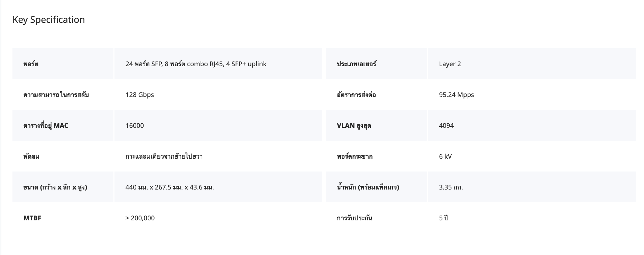Image resolution: width=644 pixels, height=255 pixels.
Task: Select the ขนาด dimensions label
Action: tap(55, 187)
